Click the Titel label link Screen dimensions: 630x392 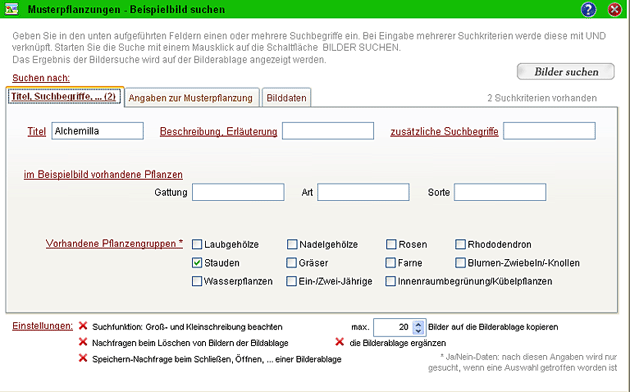pyautogui.click(x=37, y=131)
